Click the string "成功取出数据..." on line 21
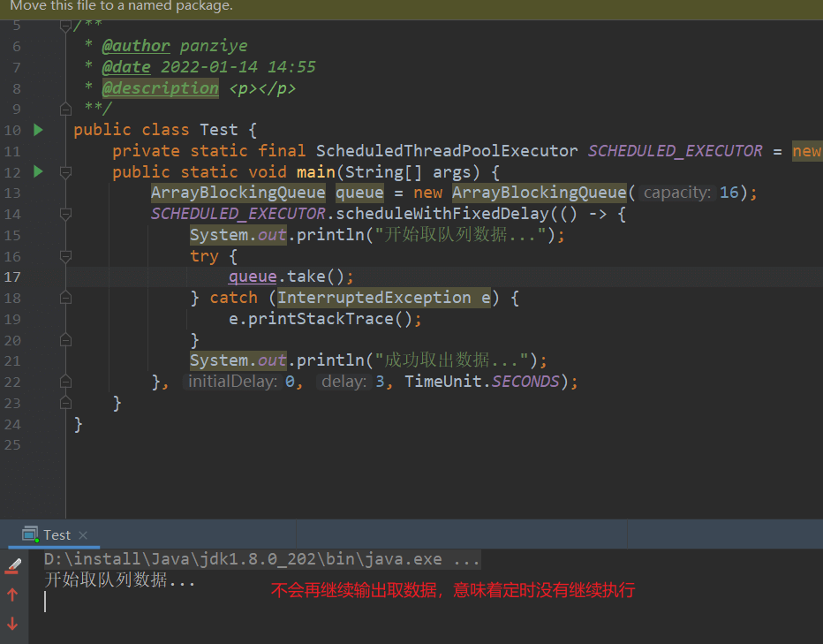Image resolution: width=823 pixels, height=644 pixels. click(x=451, y=360)
